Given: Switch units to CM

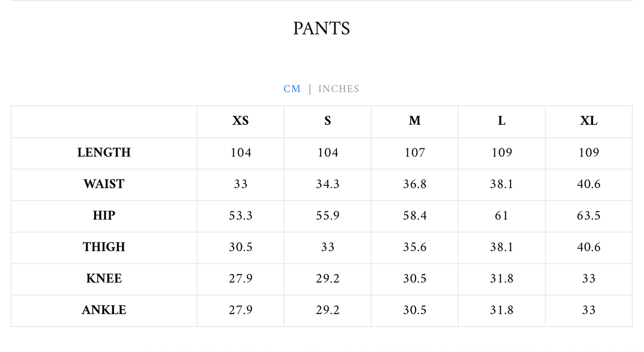Looking at the screenshot, I should coord(292,89).
